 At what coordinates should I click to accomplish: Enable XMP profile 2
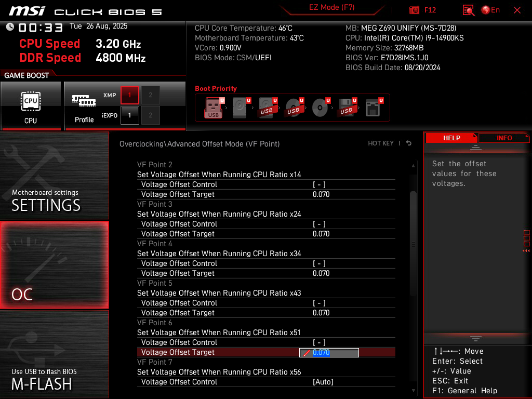[150, 95]
